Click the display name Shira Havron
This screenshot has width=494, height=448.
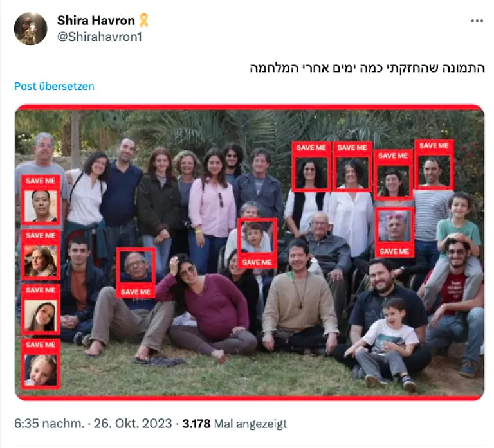tap(96, 21)
